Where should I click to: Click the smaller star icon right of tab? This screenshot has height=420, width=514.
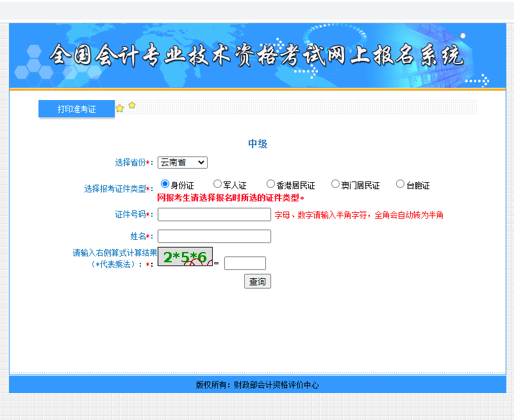coord(132,105)
